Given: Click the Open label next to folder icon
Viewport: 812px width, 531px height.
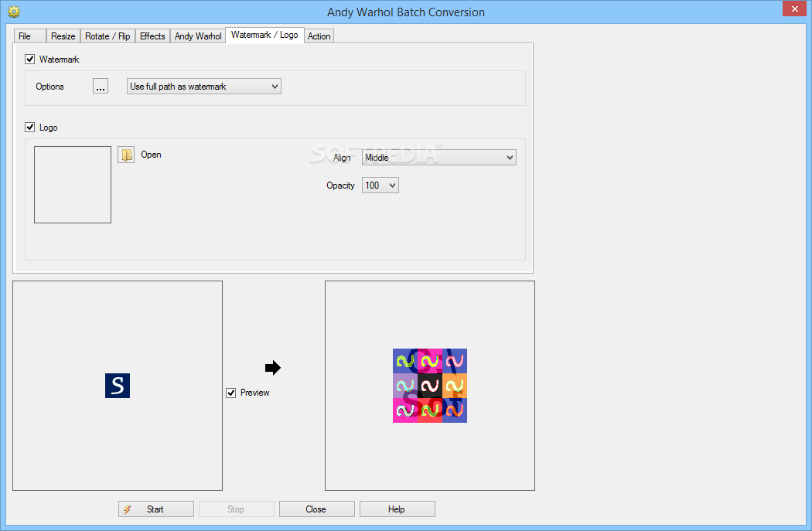Looking at the screenshot, I should [x=152, y=155].
